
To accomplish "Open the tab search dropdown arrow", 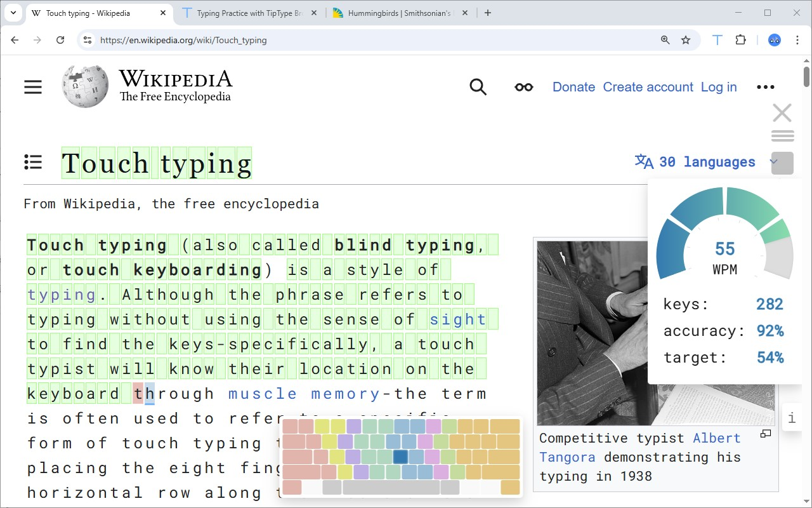I will [x=13, y=13].
